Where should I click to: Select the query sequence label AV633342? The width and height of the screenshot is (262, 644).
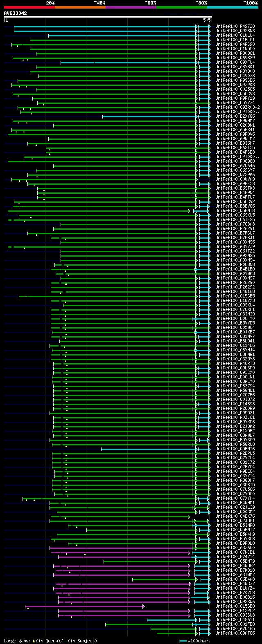(x=16, y=13)
